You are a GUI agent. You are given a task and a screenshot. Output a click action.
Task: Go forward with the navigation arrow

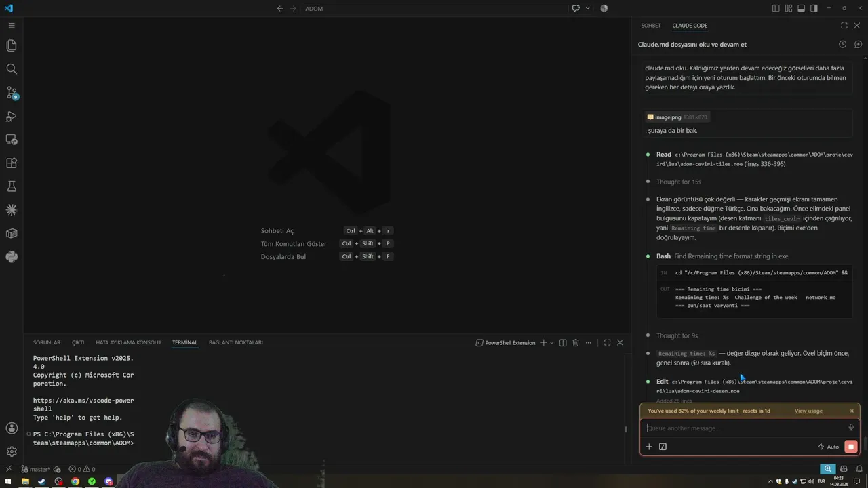[294, 8]
